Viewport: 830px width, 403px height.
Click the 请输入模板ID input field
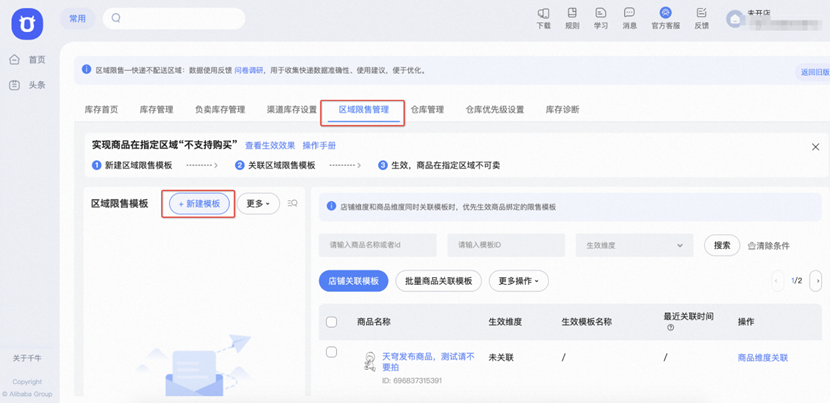(506, 245)
